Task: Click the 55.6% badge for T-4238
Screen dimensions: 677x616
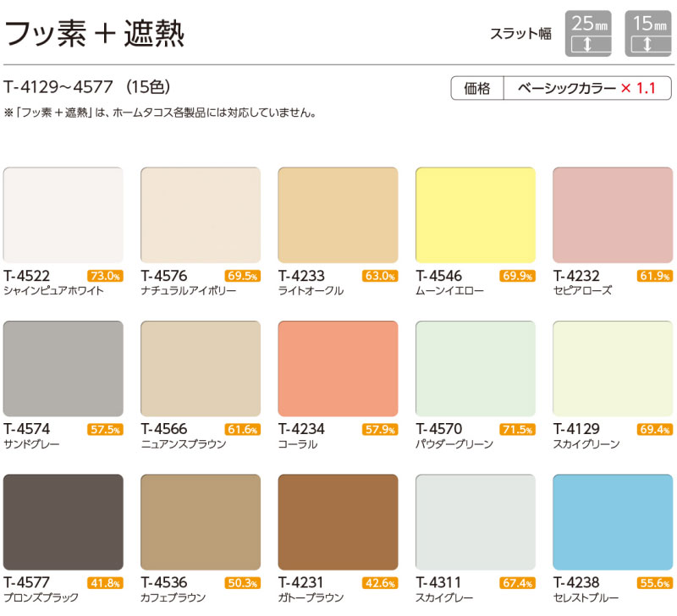Action: 654,582
